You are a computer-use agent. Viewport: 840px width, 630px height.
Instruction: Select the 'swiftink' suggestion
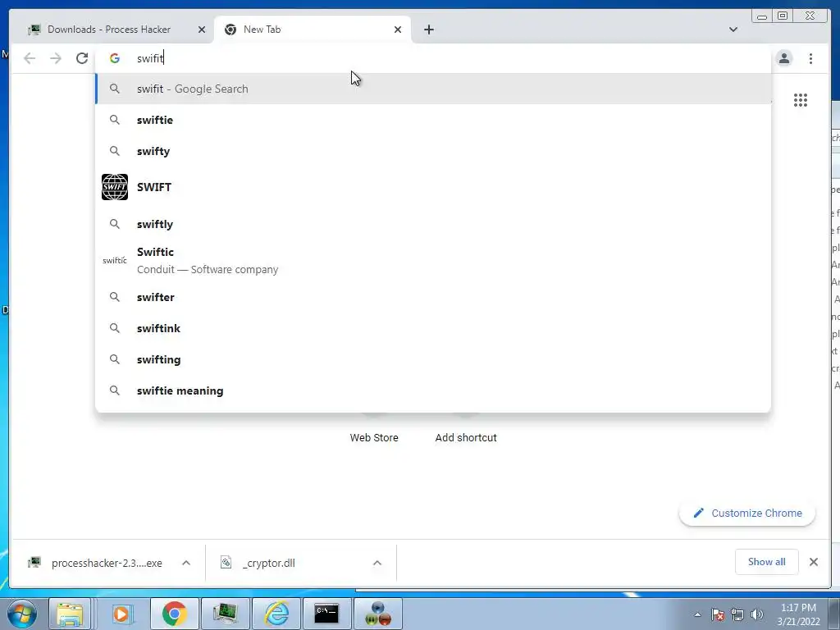433,328
